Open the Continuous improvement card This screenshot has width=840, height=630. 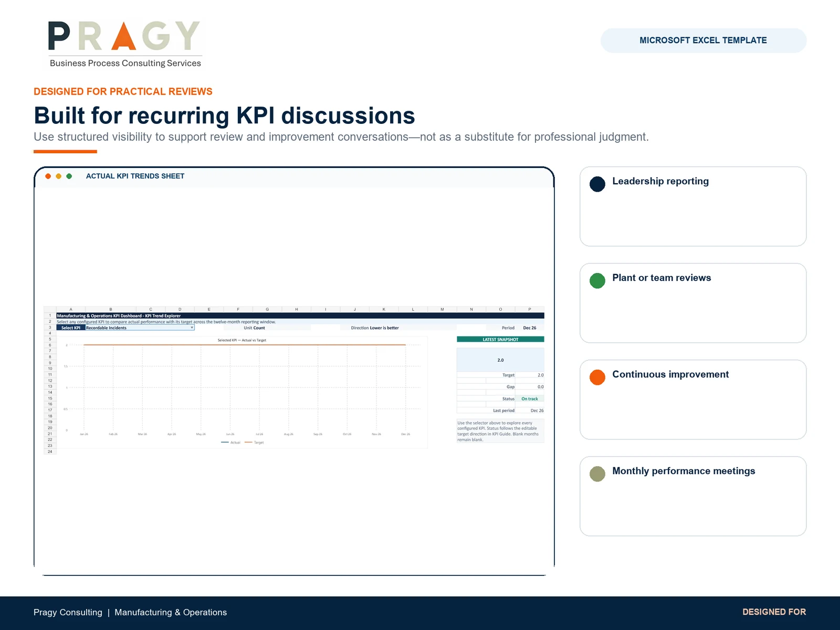click(693, 400)
